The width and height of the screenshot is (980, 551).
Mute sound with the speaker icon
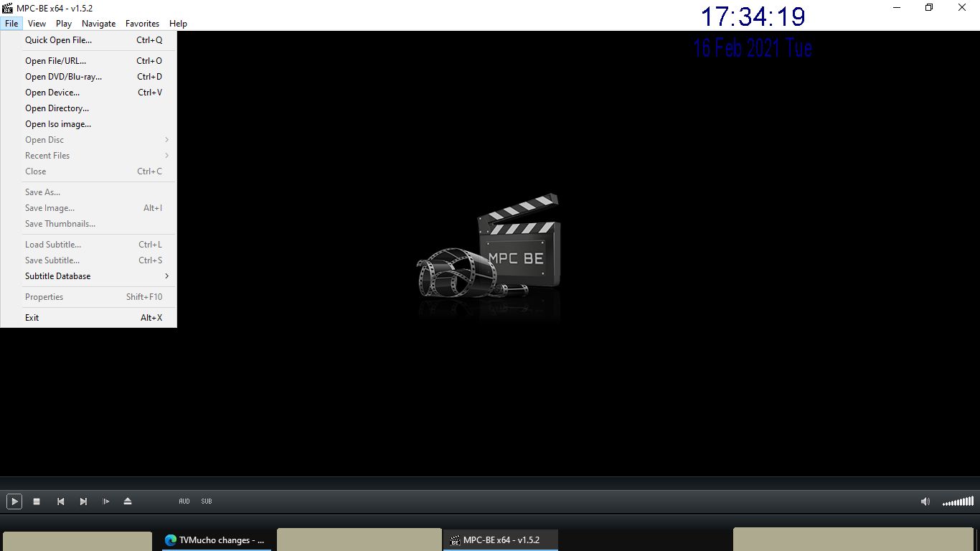coord(925,501)
